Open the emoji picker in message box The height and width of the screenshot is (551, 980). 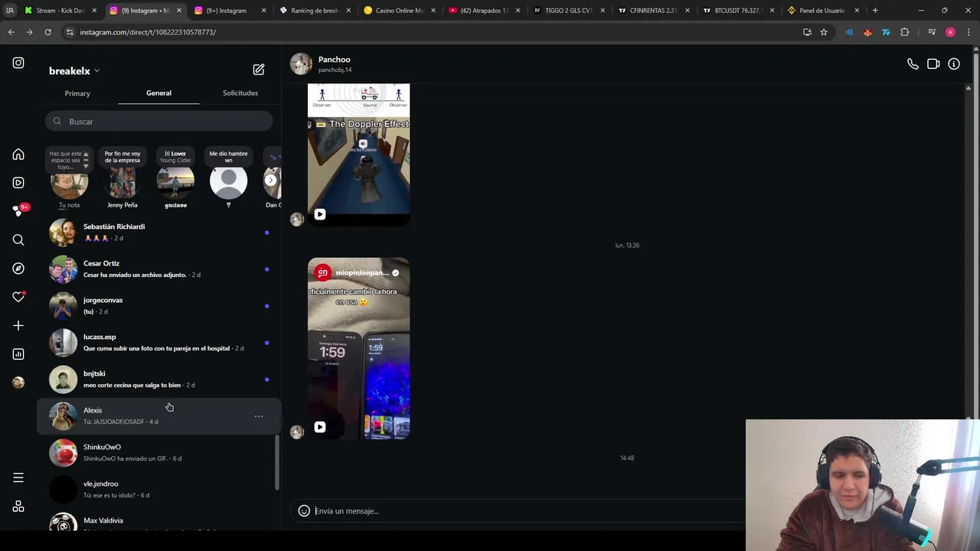click(304, 510)
